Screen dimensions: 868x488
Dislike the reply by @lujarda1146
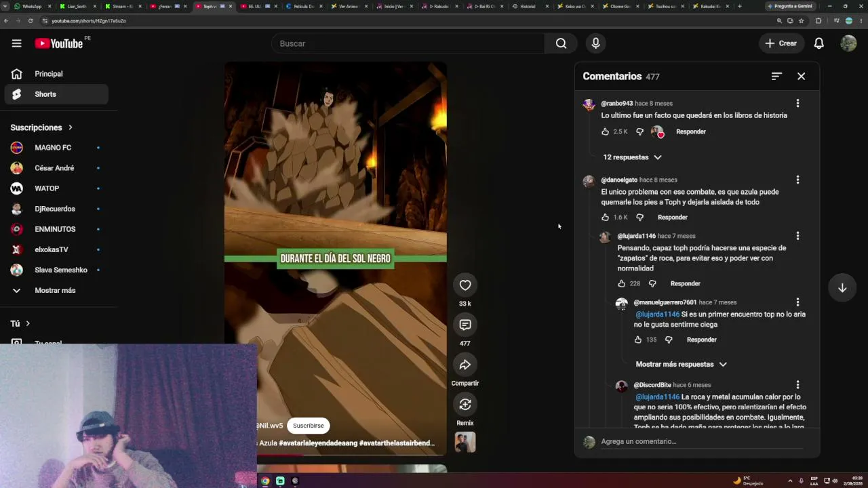(652, 284)
